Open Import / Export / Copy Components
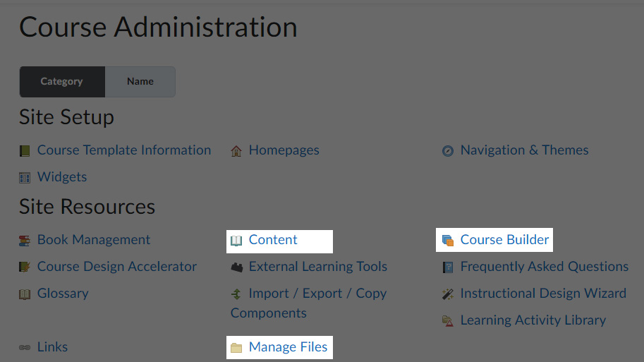Screen dimensions: 644x362 click(309, 303)
